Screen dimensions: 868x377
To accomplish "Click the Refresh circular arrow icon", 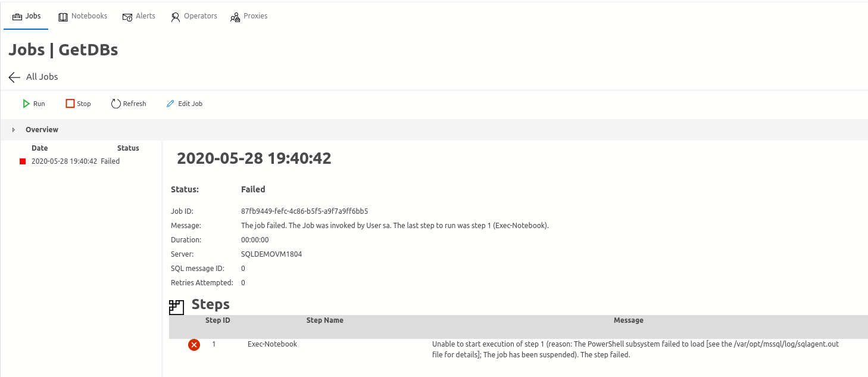I will (x=115, y=103).
